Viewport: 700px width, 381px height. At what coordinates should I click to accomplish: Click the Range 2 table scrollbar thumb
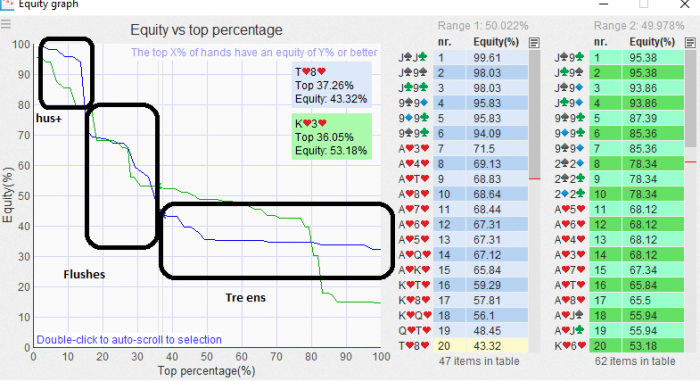690,98
